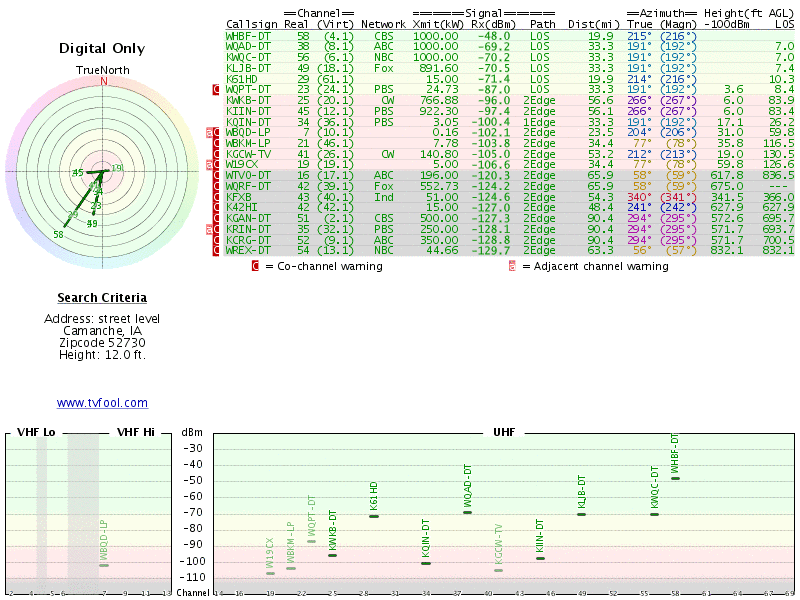Click the Digital Only heading
This screenshot has width=800, height=600.
point(102,48)
